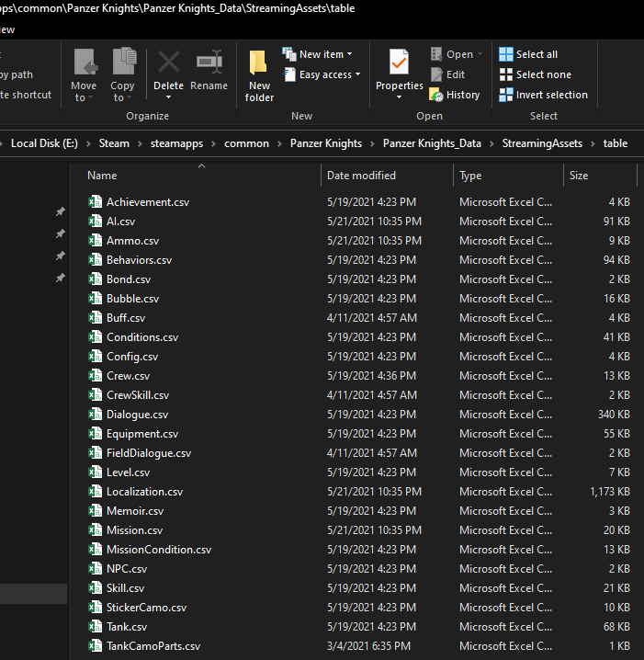Click the Edit icon in Open group

[436, 74]
